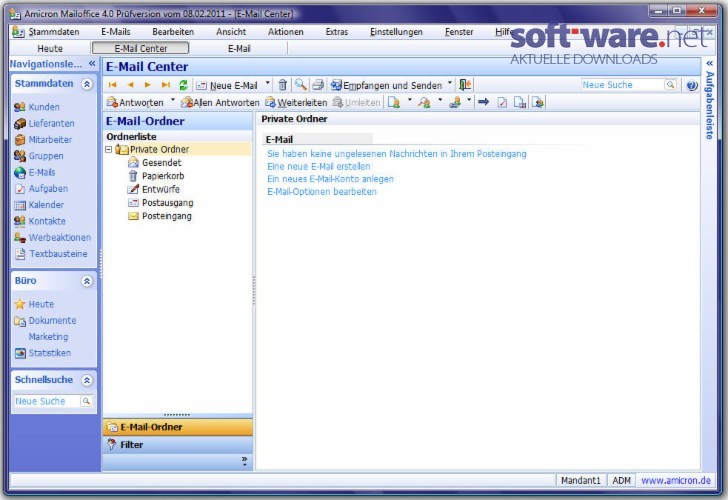This screenshot has width=728, height=500.
Task: Collapse the Büro section
Action: click(87, 281)
